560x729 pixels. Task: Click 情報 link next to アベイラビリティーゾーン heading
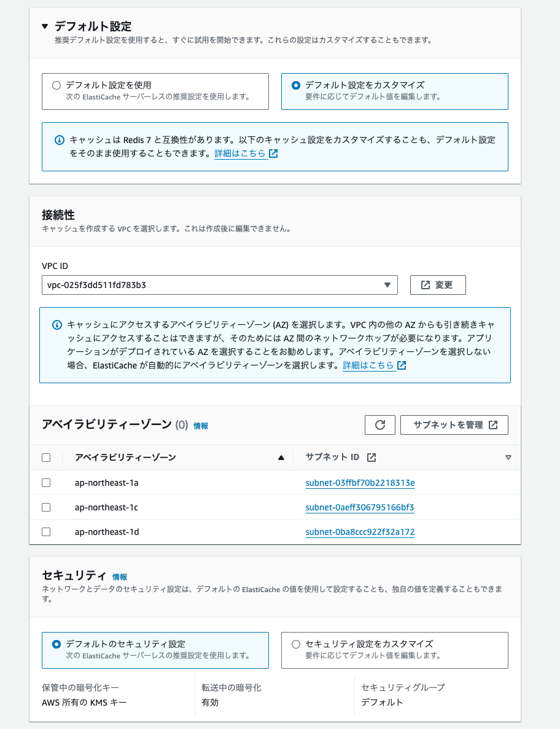(201, 426)
